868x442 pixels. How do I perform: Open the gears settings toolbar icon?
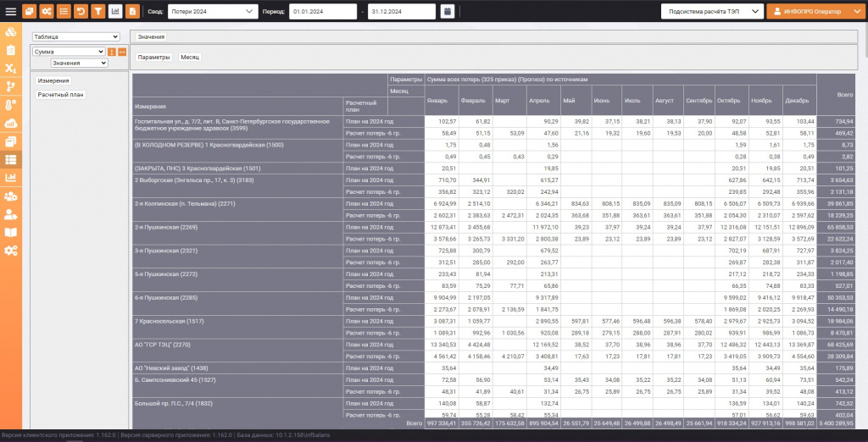47,11
